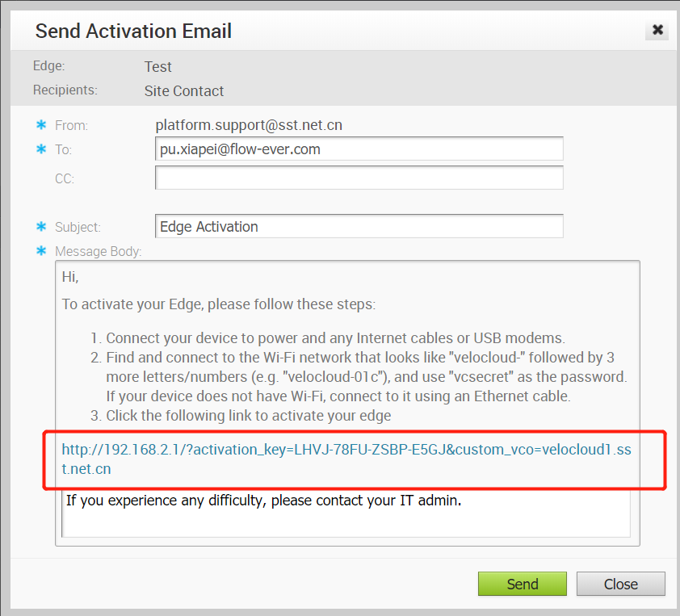The width and height of the screenshot is (680, 616).
Task: Click the required asterisk beside From
Action: [x=41, y=125]
